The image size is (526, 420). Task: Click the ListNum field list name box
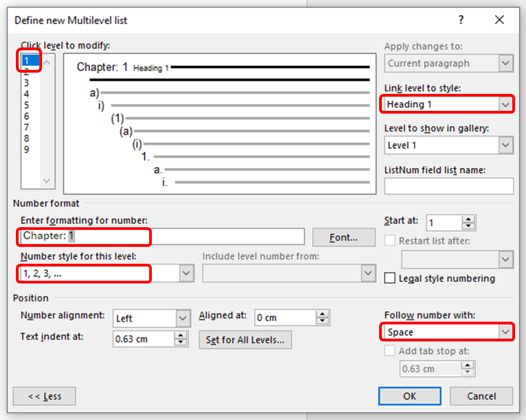(x=448, y=186)
